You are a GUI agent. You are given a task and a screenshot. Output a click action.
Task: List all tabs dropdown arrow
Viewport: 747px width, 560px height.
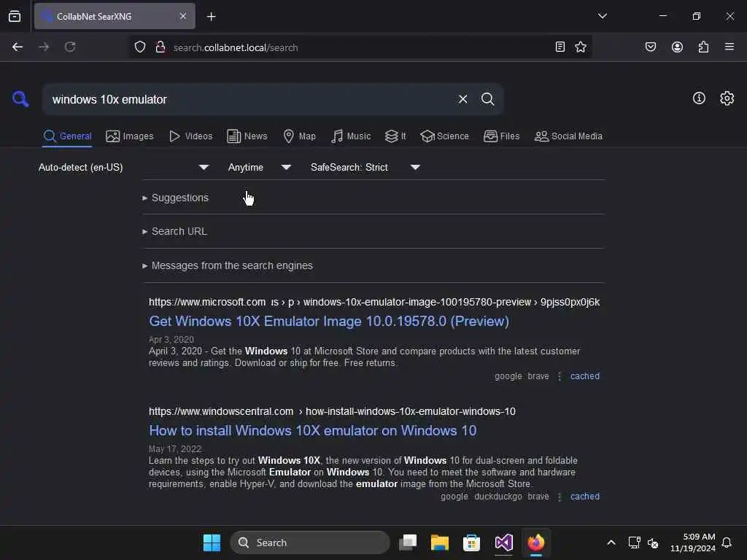602,16
